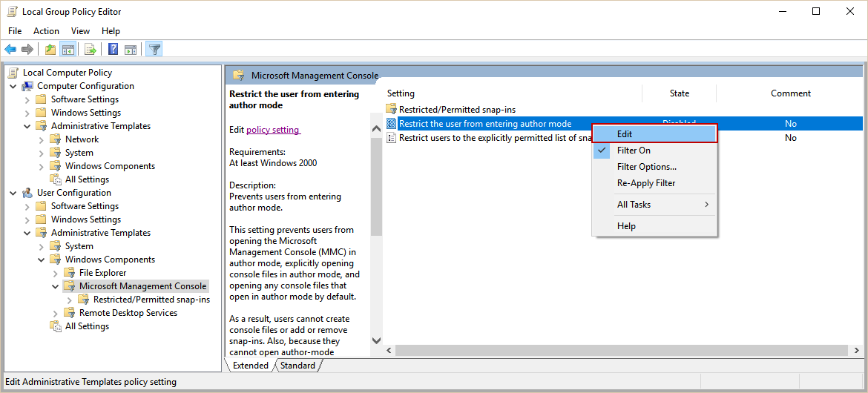
Task: Collapse the Computer Configuration node
Action: click(x=13, y=86)
